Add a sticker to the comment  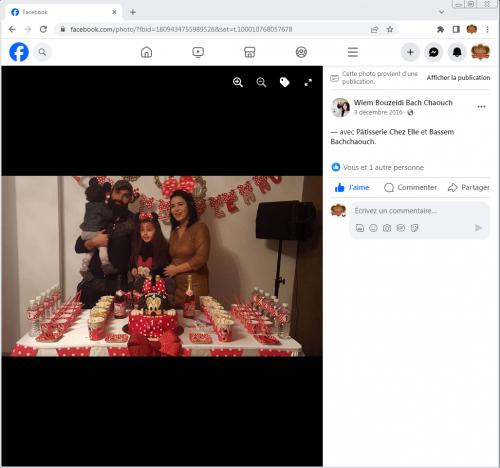(414, 228)
